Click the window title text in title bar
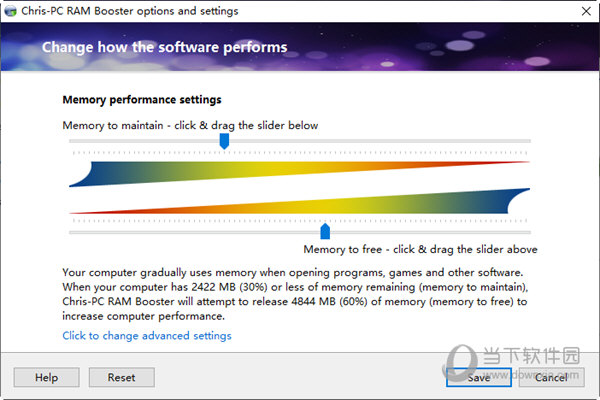 [x=130, y=11]
